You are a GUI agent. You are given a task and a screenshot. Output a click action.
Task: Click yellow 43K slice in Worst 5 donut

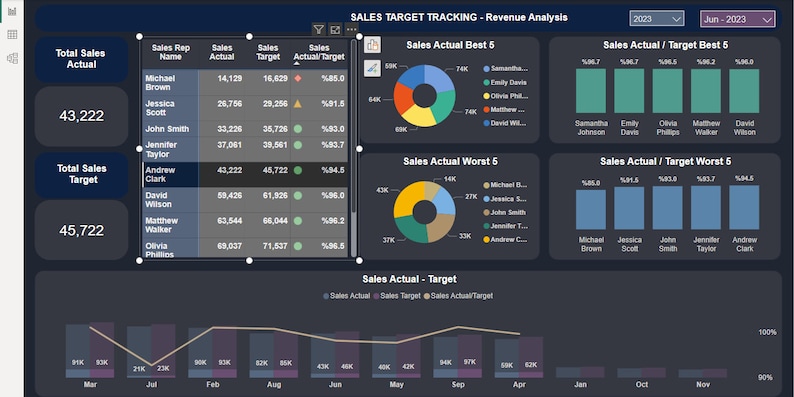pyautogui.click(x=407, y=198)
